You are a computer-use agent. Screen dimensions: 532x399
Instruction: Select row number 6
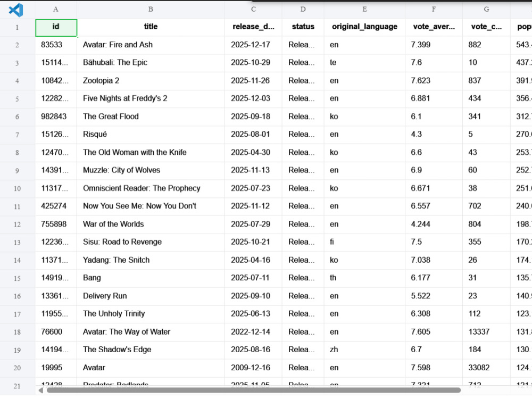point(18,117)
